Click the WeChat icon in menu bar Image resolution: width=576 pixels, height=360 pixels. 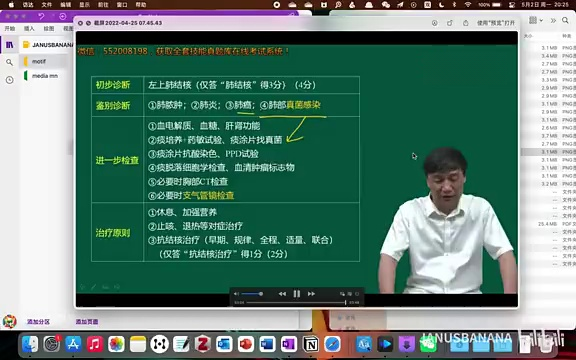click(386, 5)
